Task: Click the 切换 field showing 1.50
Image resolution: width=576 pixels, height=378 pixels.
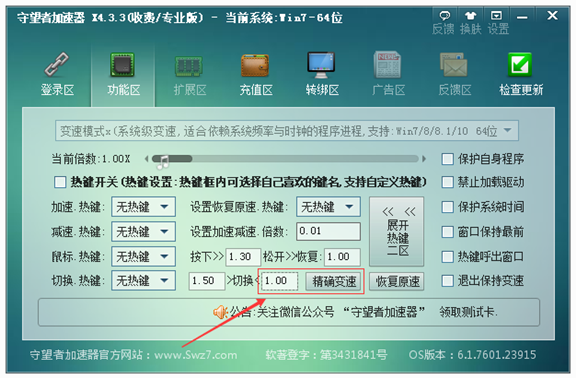Action: coord(207,281)
